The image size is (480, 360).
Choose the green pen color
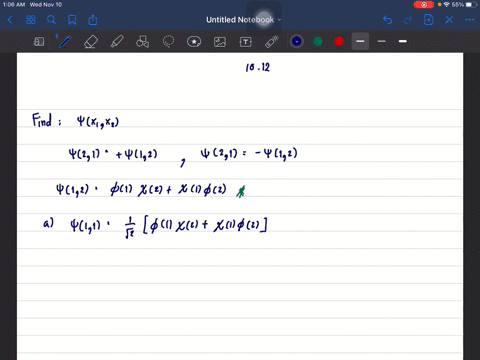(318, 41)
